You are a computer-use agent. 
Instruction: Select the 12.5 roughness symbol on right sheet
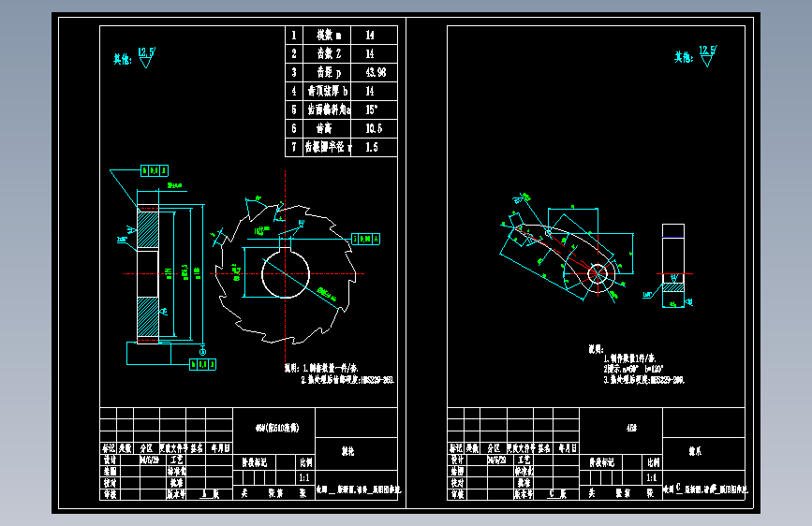click(x=707, y=56)
